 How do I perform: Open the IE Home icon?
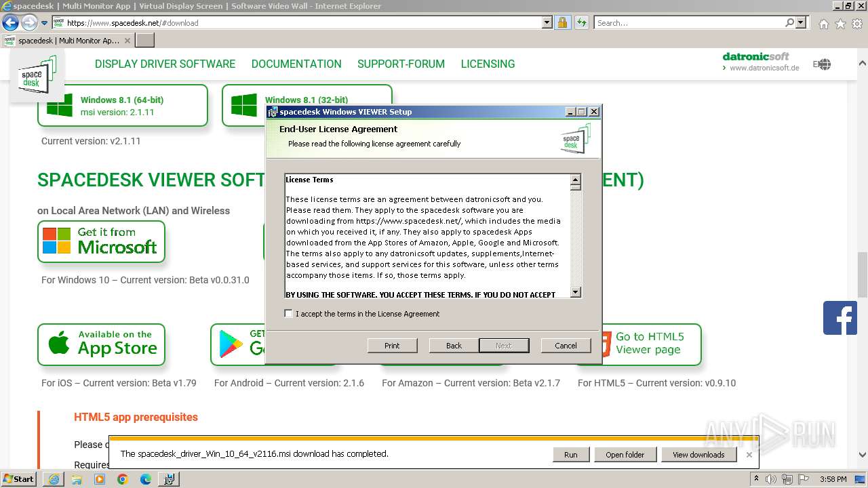tap(823, 24)
